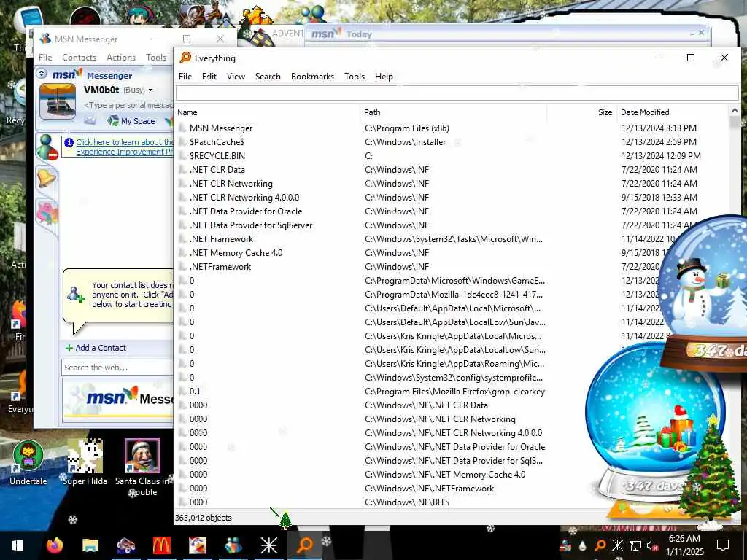
Task: Click the MSN Messenger taskbar icon
Action: [233, 545]
